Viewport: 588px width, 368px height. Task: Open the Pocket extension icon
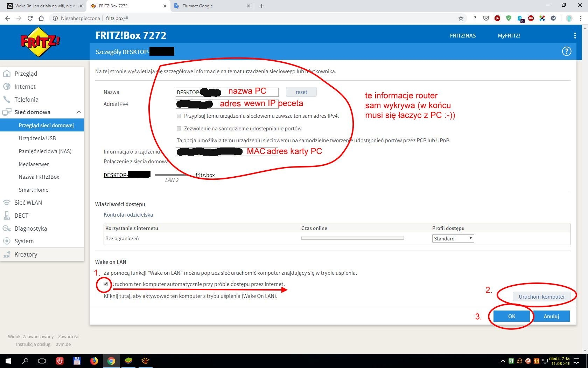click(486, 18)
